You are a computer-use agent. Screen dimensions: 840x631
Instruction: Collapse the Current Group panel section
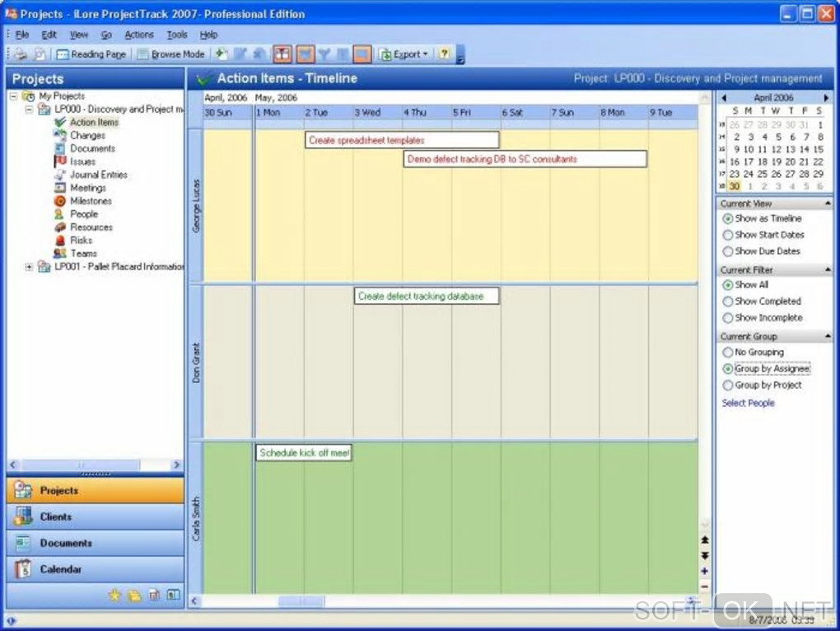pos(828,336)
